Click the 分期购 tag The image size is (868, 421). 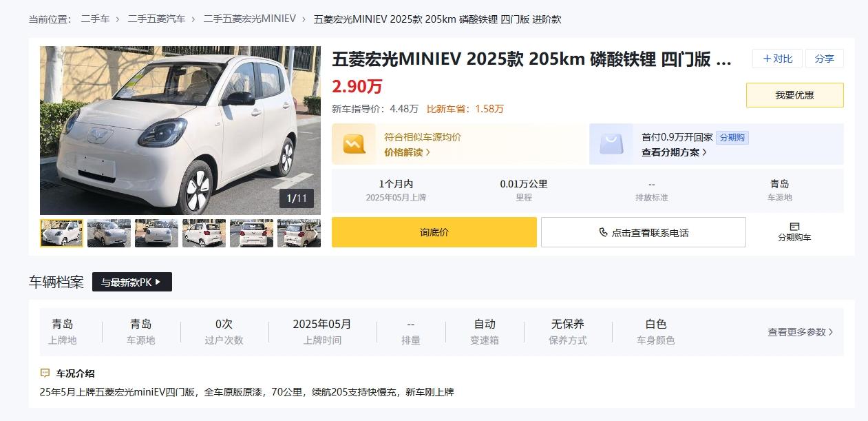[732, 137]
